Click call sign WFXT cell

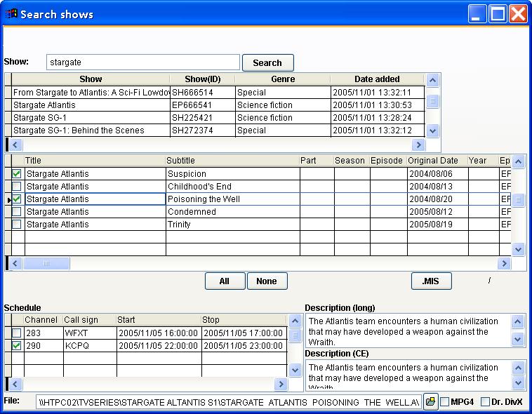tap(90, 333)
